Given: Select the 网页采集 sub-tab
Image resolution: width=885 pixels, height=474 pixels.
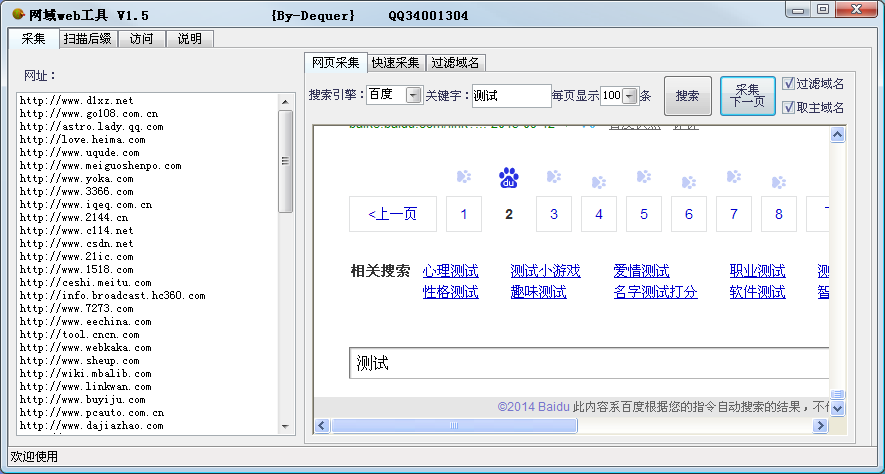Looking at the screenshot, I should [336, 63].
